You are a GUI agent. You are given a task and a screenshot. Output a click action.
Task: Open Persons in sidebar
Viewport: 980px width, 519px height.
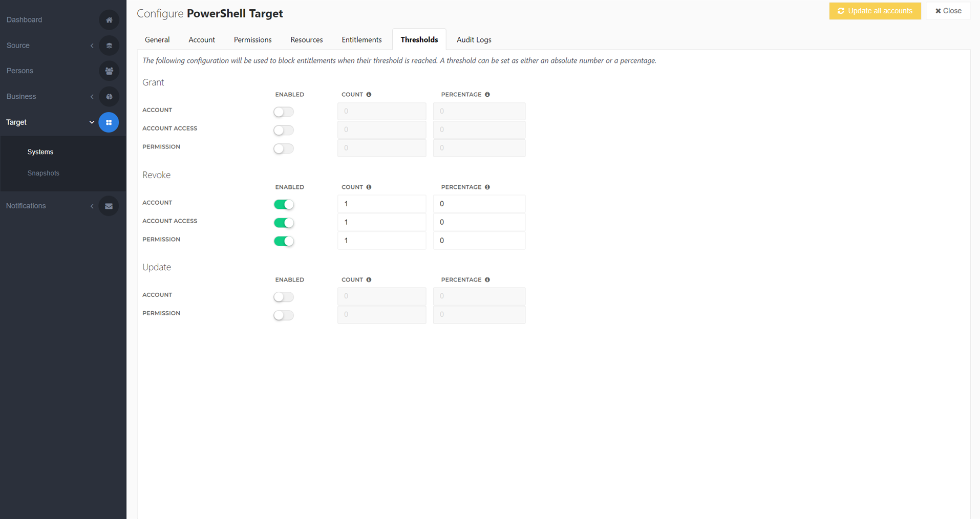20,71
